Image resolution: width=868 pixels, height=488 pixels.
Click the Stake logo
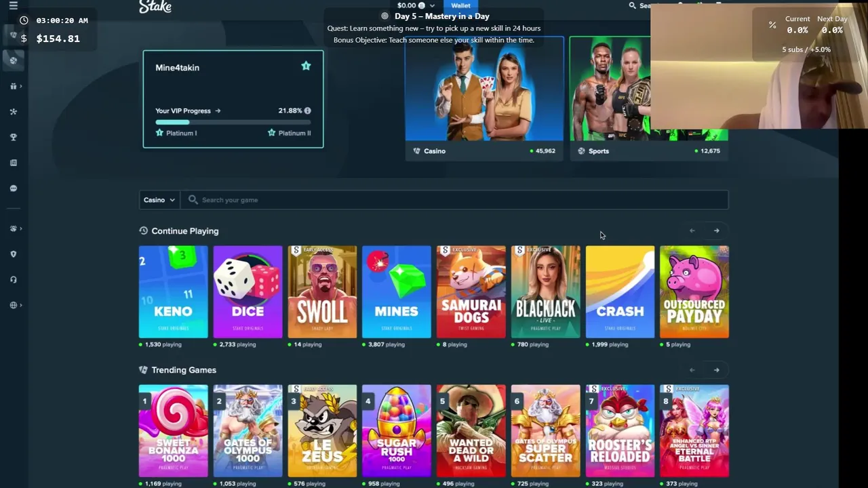coord(155,7)
